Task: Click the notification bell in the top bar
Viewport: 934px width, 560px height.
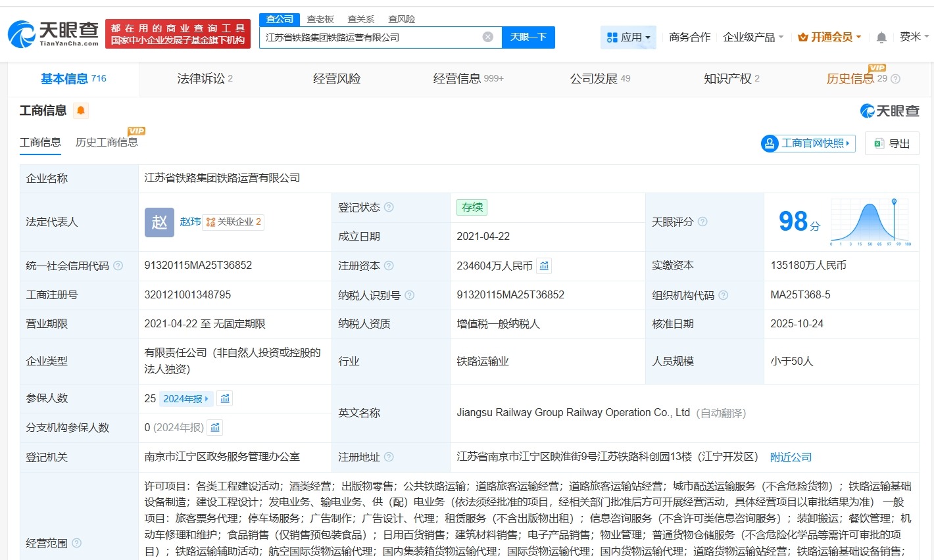Action: 881,37
